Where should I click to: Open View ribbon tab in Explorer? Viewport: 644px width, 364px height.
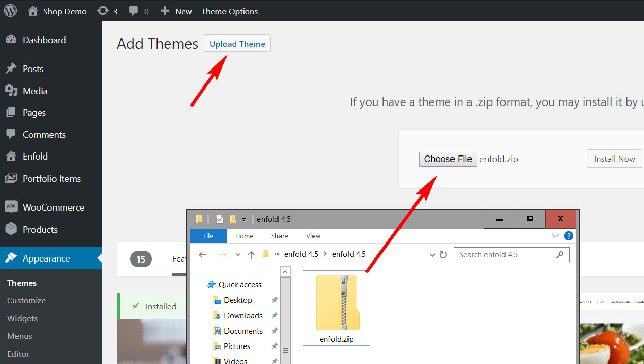click(x=313, y=236)
